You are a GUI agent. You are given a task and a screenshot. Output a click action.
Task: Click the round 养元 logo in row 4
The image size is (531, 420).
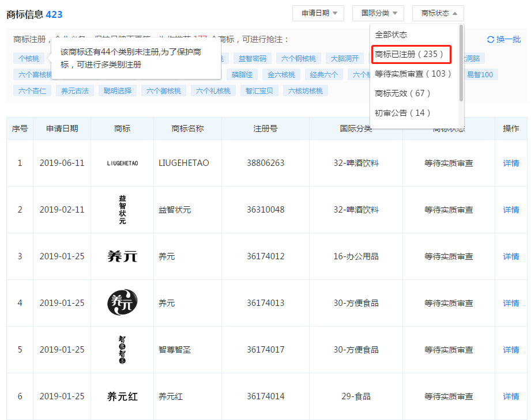pos(122,302)
